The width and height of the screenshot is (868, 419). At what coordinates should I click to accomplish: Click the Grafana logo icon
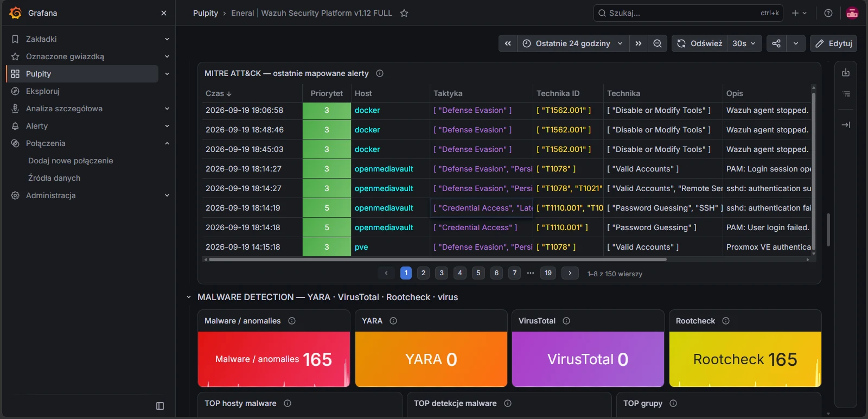[16, 13]
